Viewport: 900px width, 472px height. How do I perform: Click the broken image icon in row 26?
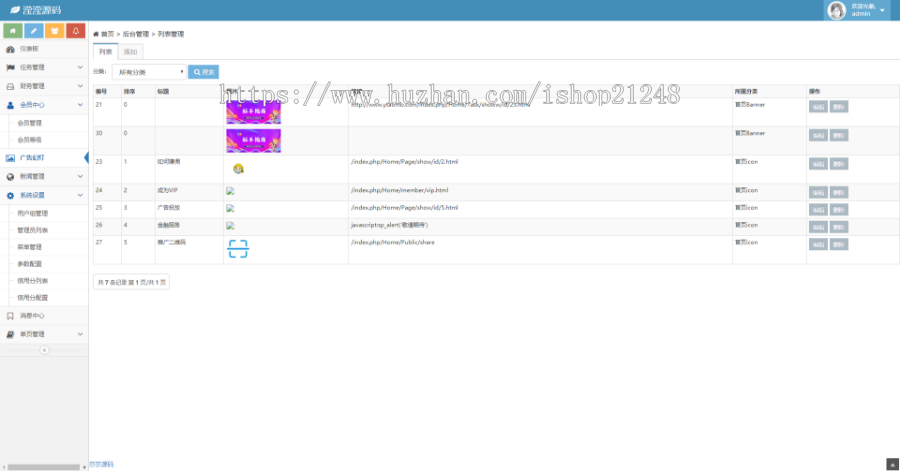click(x=230, y=226)
